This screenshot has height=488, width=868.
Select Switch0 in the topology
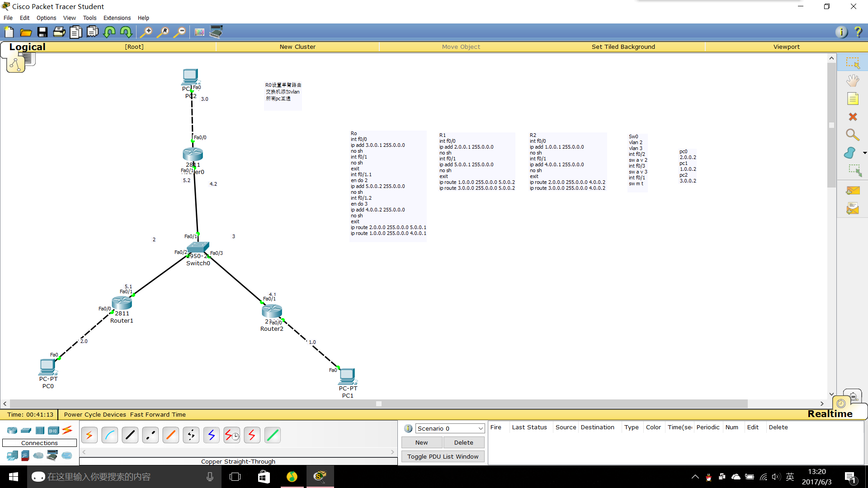198,247
